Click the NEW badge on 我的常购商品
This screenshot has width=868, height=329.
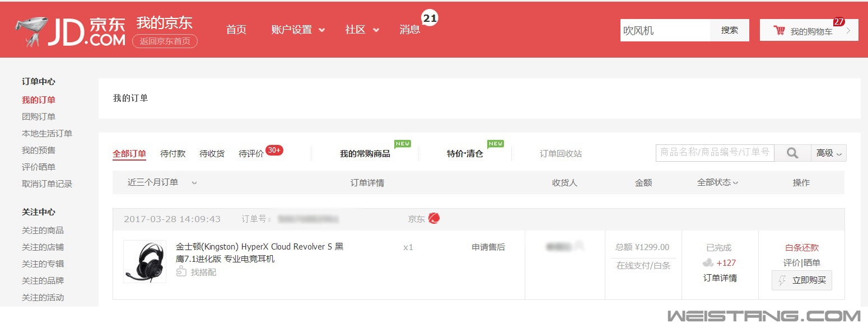[x=403, y=144]
